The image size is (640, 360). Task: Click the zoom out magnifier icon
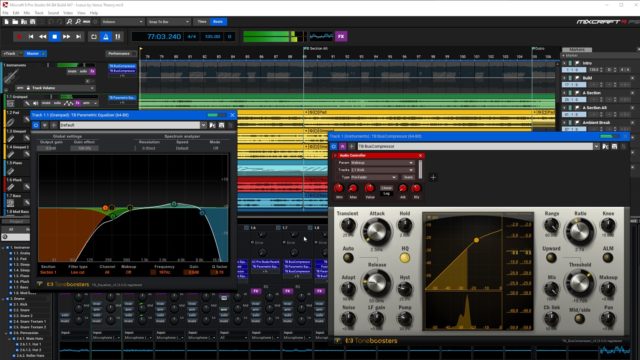[x=78, y=22]
